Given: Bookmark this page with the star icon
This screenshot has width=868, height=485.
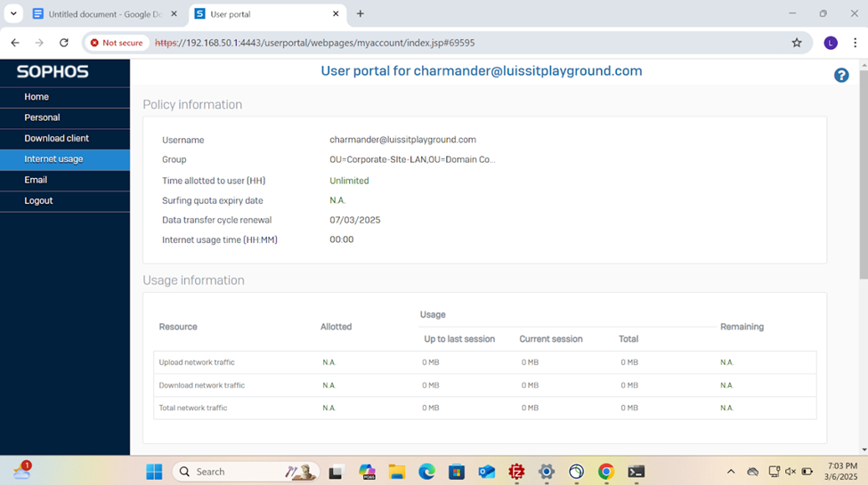Looking at the screenshot, I should [x=797, y=43].
